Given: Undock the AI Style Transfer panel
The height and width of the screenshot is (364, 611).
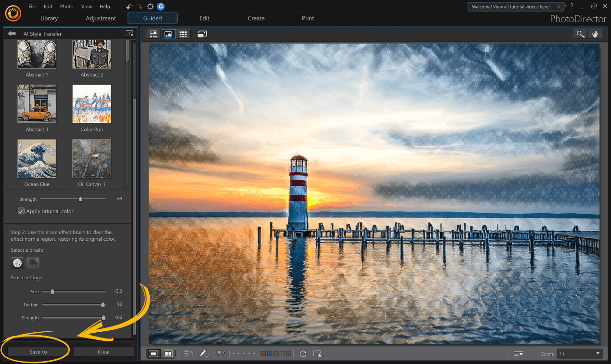Looking at the screenshot, I should click(x=129, y=33).
